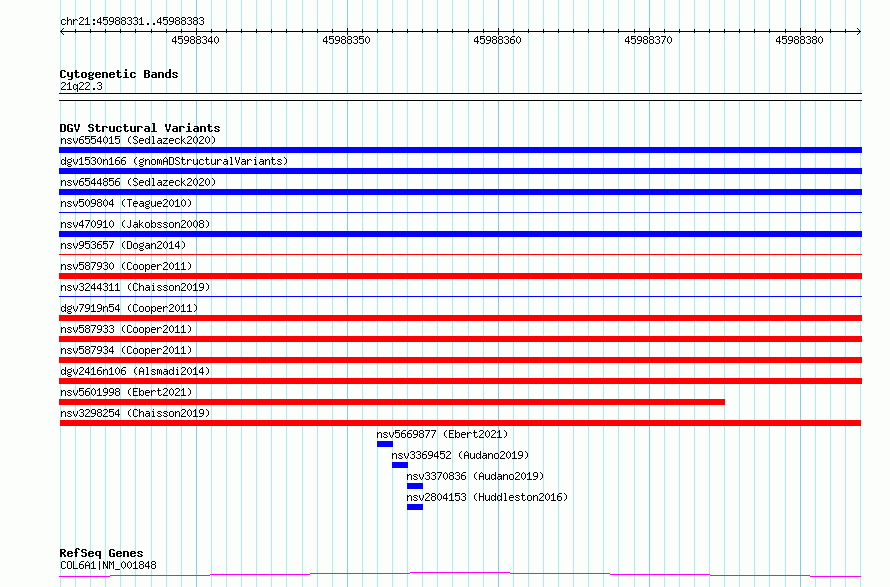Select the red bar under dgv2416n106

click(x=460, y=381)
